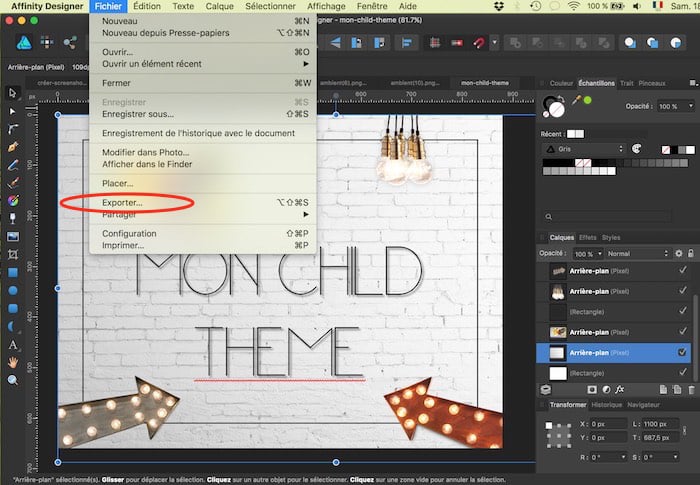Switch to the Effets tab

(x=588, y=237)
